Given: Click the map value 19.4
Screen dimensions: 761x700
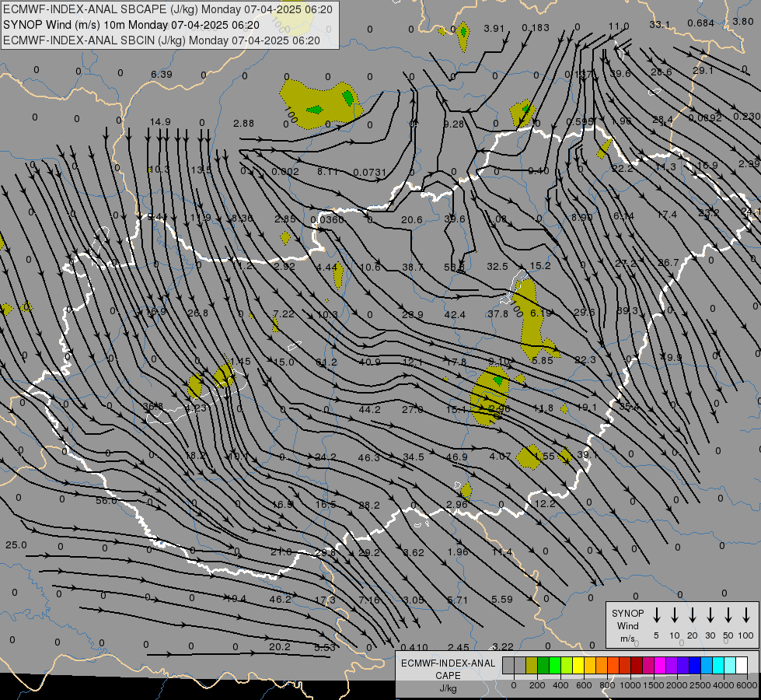Looking at the screenshot, I should pyautogui.click(x=236, y=598).
